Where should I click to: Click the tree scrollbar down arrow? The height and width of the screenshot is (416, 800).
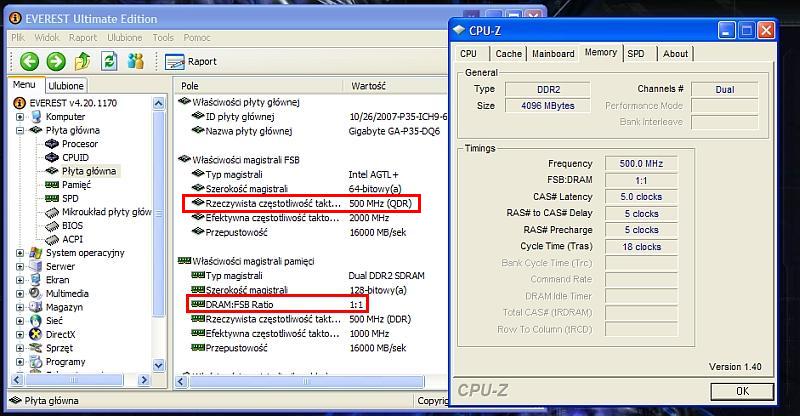159,365
